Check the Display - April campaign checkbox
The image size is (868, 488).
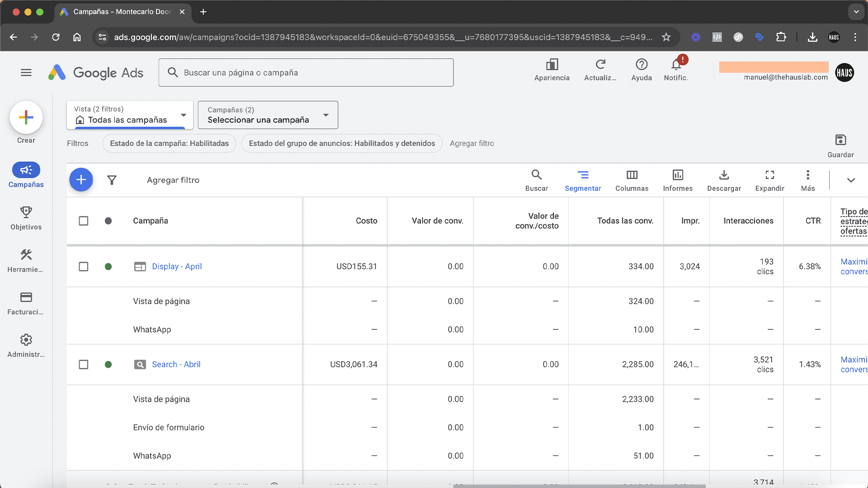[84, 267]
